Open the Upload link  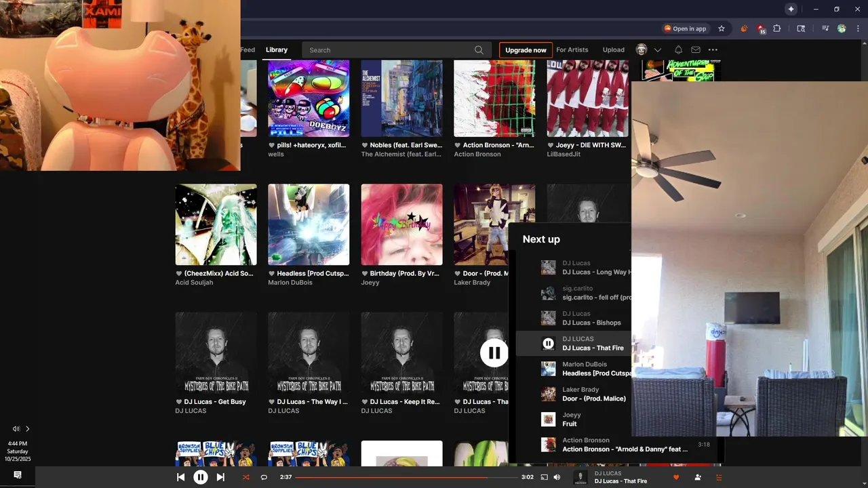pos(614,49)
